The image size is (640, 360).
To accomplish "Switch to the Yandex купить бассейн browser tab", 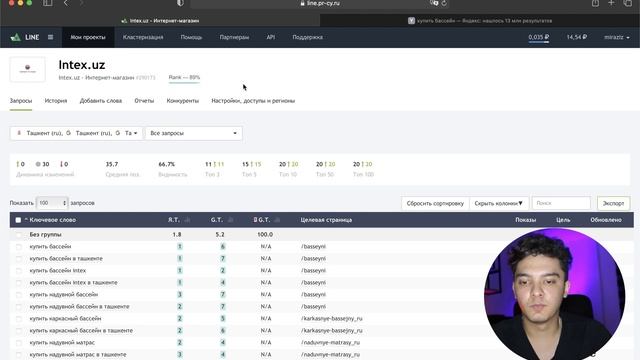I will click(x=480, y=21).
